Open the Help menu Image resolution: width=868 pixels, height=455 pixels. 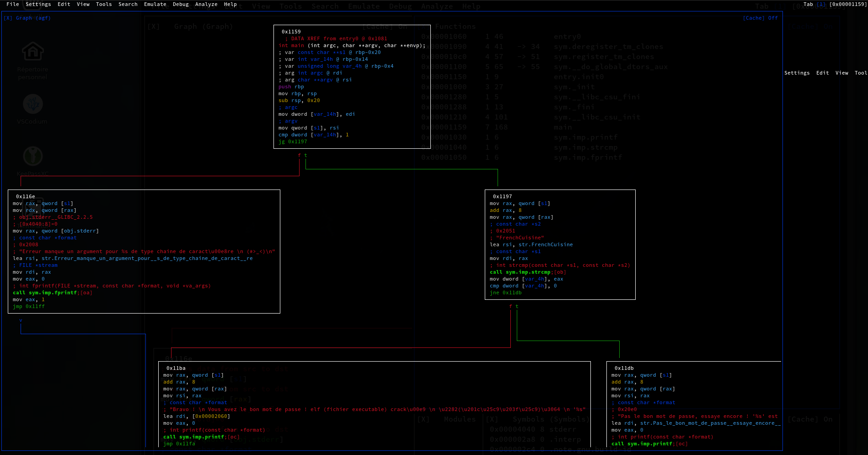pyautogui.click(x=230, y=4)
